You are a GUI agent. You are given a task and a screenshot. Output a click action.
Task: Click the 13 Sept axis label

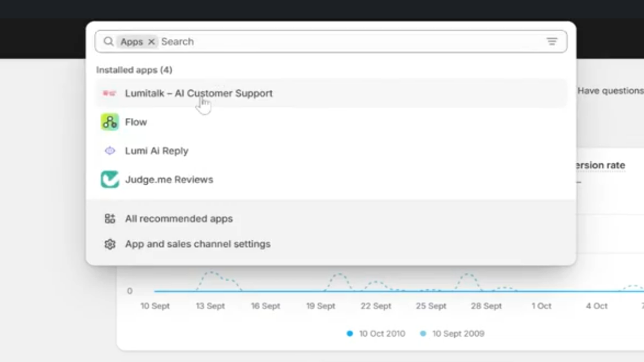coord(210,306)
